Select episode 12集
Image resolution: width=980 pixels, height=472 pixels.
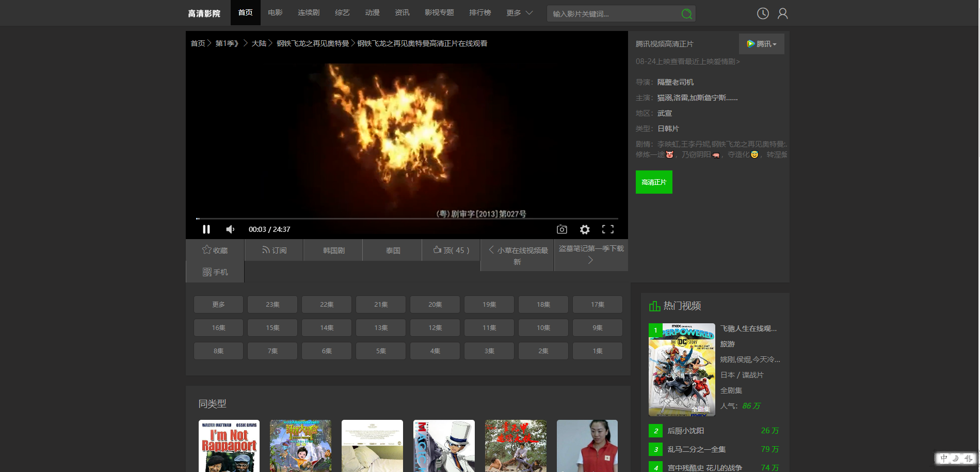pyautogui.click(x=435, y=328)
